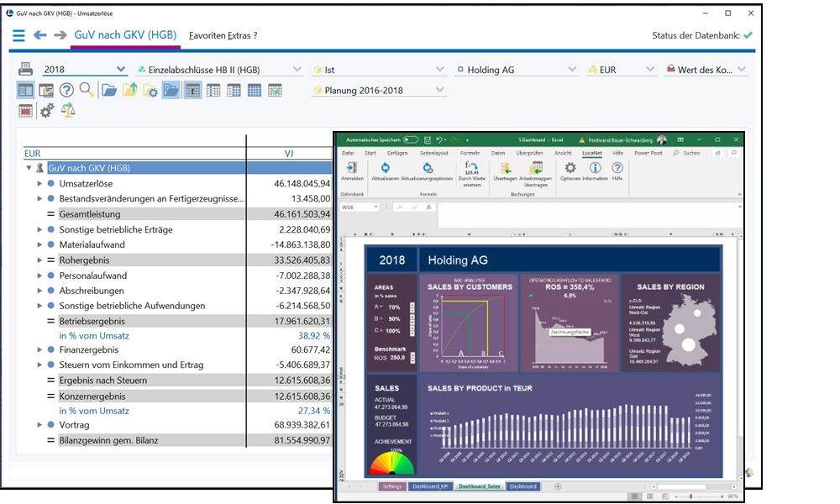Click the folder with gear settings icon
This screenshot has height=504, width=840.
150,90
